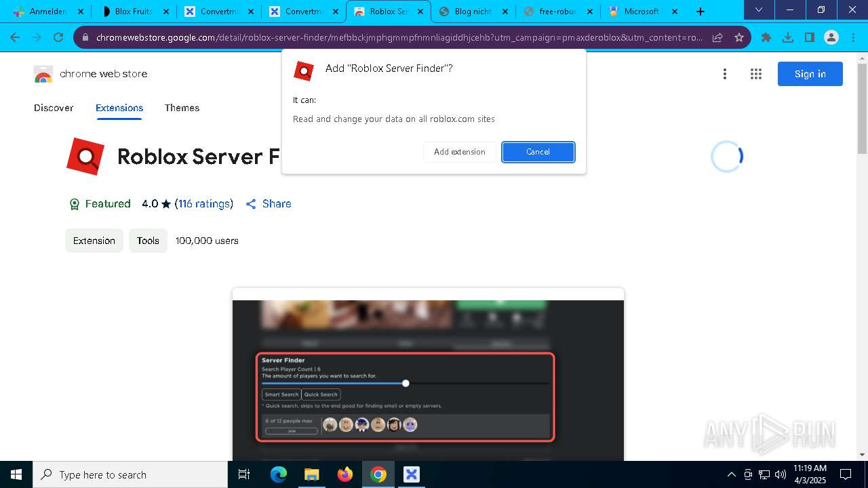868x488 pixels.
Task: Select the Extensions tab
Action: [119, 108]
